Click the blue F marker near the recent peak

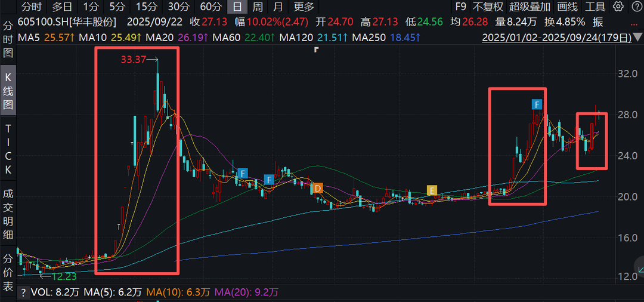tap(537, 104)
